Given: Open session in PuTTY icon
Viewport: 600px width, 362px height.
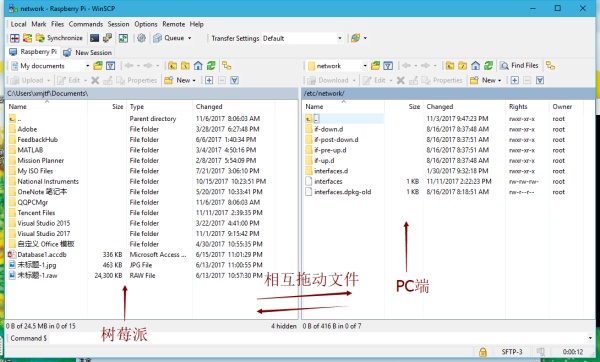Looking at the screenshot, I should [108, 38].
